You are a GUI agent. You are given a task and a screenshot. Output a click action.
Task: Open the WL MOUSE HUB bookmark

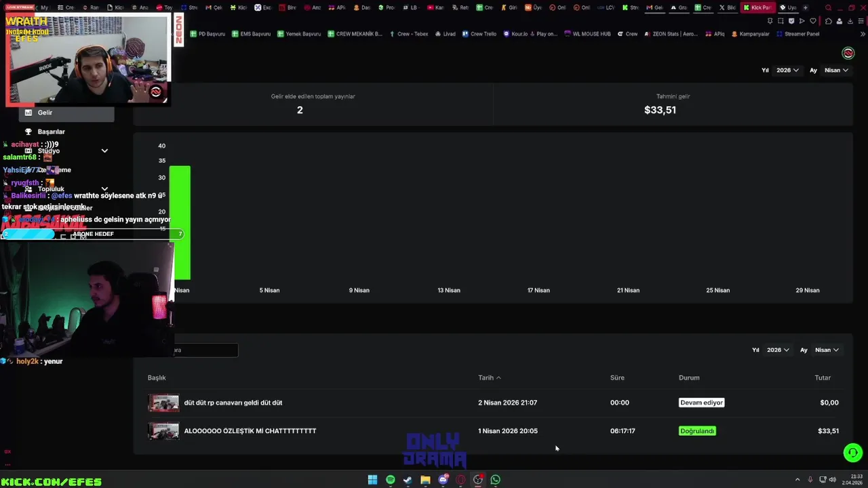point(587,34)
